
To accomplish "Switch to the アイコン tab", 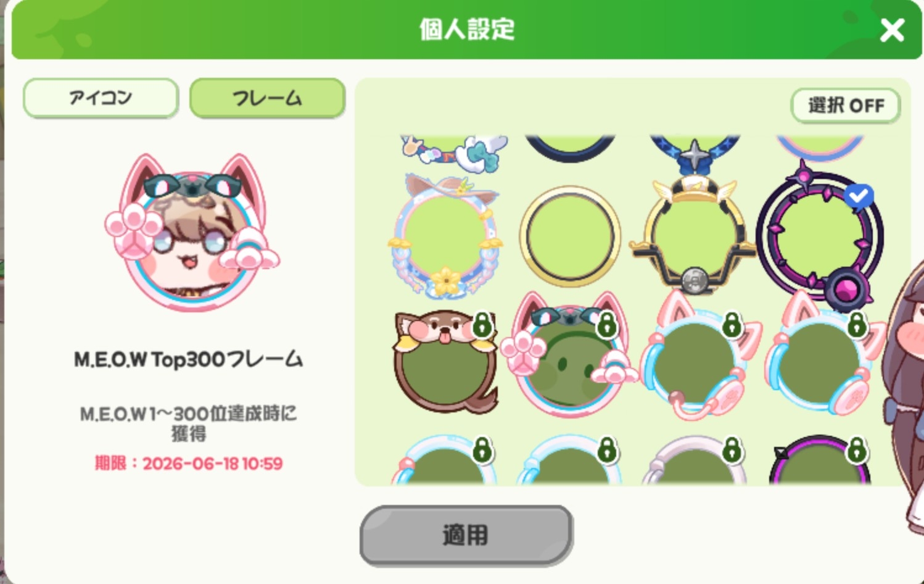I will pyautogui.click(x=101, y=98).
